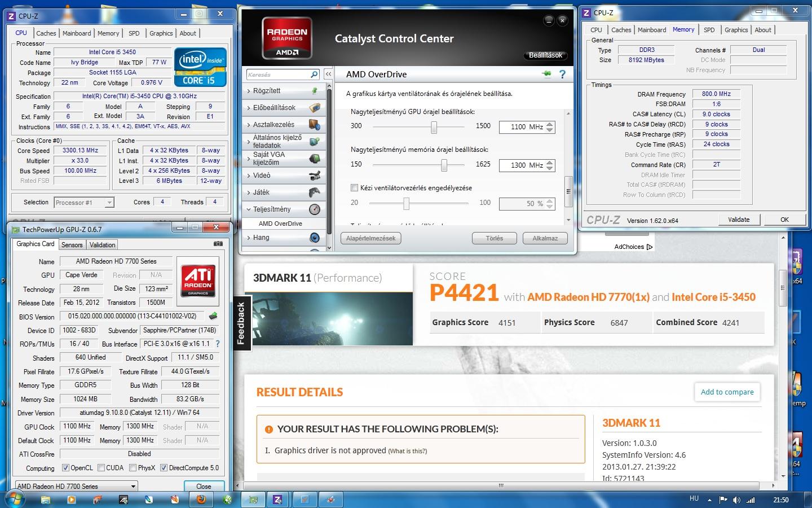
Task: Open help with the blue question mark
Action: [562, 74]
